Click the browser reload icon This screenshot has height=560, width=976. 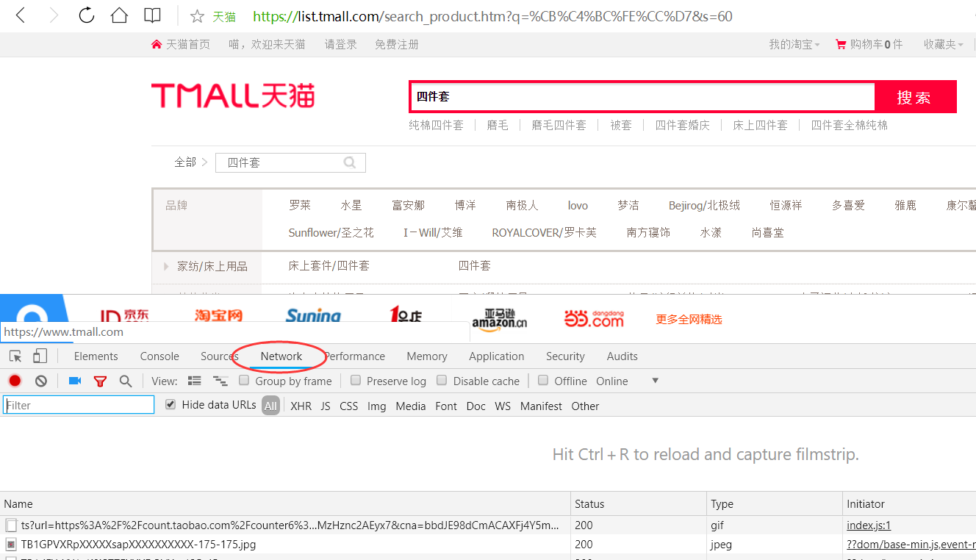pyautogui.click(x=86, y=15)
